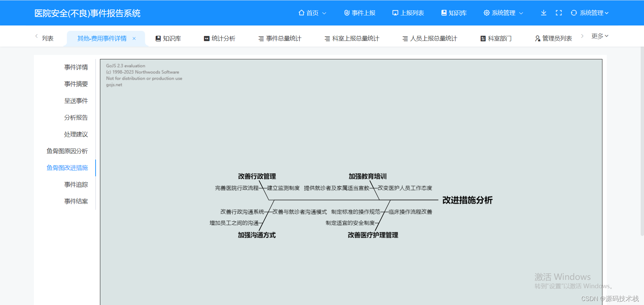The image size is (644, 305).
Task: Open the 人员上报总量统计 tab
Action: click(430, 39)
